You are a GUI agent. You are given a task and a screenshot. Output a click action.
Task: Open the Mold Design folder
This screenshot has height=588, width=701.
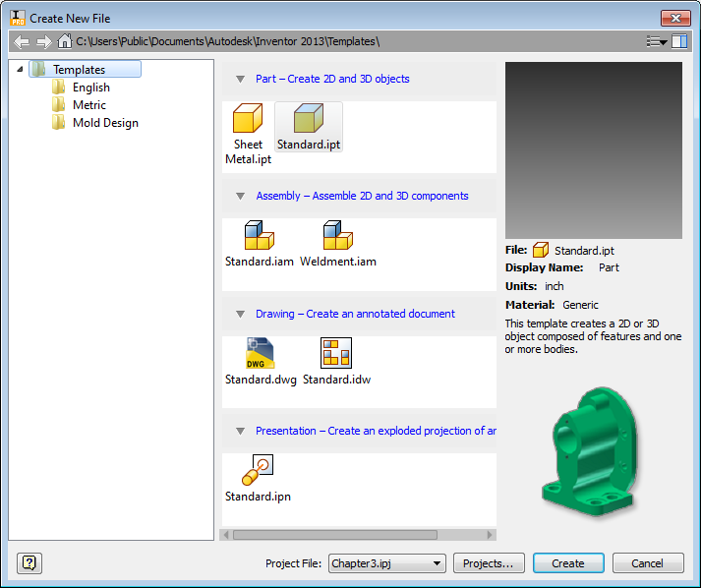(95, 123)
